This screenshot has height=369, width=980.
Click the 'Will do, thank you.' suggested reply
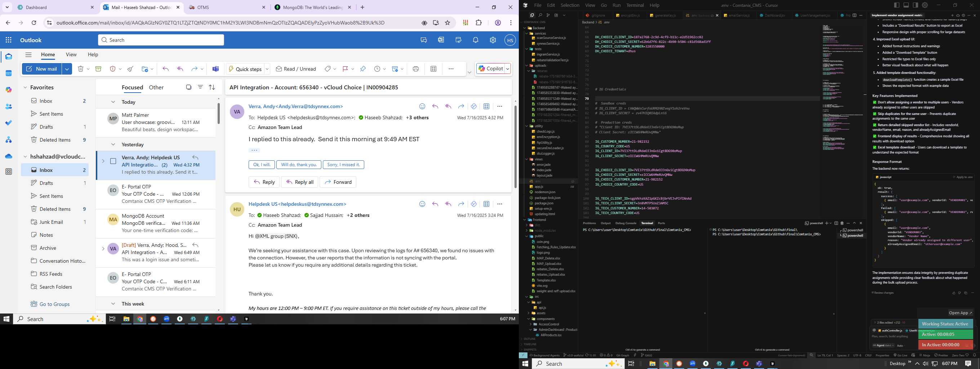(x=299, y=165)
